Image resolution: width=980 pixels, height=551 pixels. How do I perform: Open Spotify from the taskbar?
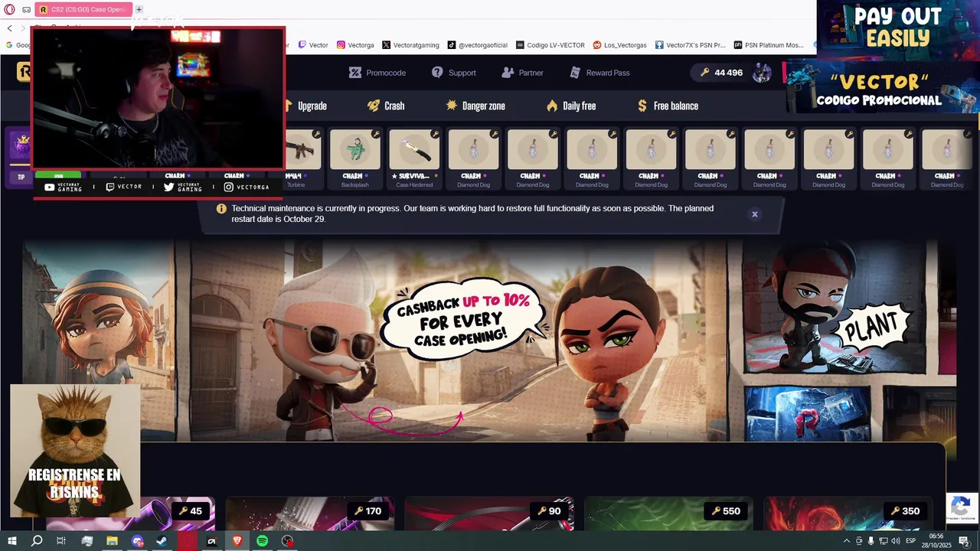(x=262, y=541)
